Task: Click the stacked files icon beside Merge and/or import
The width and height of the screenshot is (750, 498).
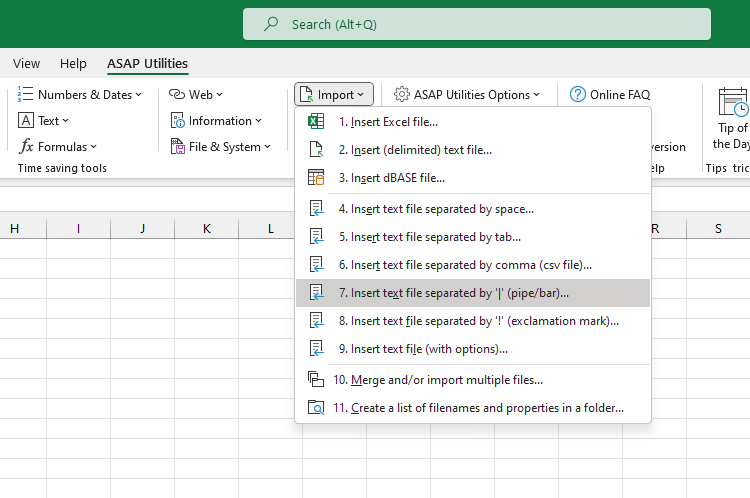Action: (x=316, y=379)
